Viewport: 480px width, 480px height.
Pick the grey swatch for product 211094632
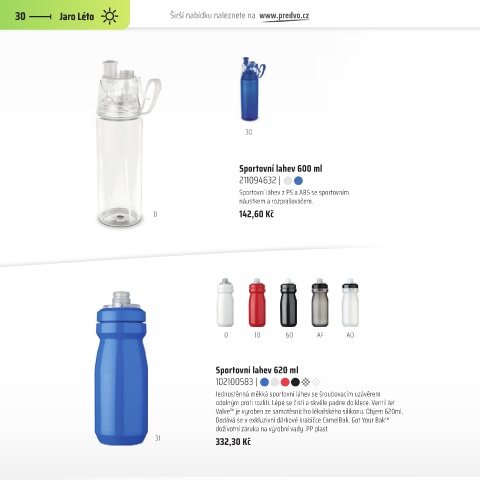point(288,181)
